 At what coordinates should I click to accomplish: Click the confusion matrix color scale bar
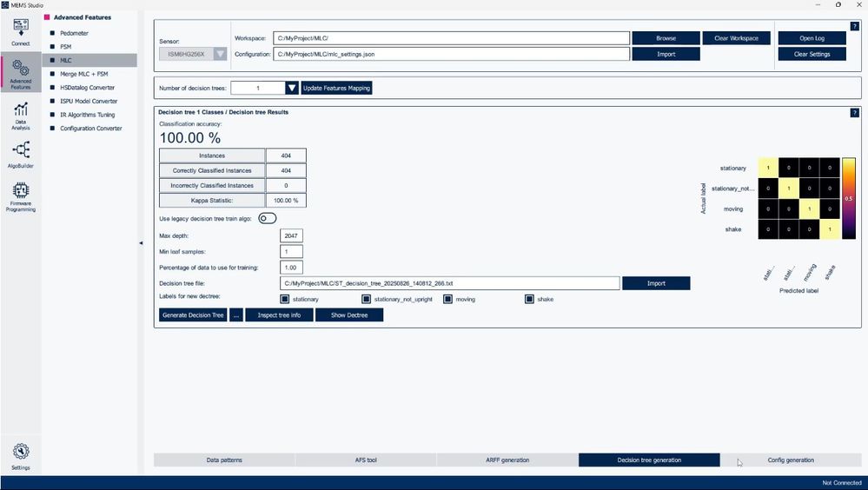[x=849, y=198]
